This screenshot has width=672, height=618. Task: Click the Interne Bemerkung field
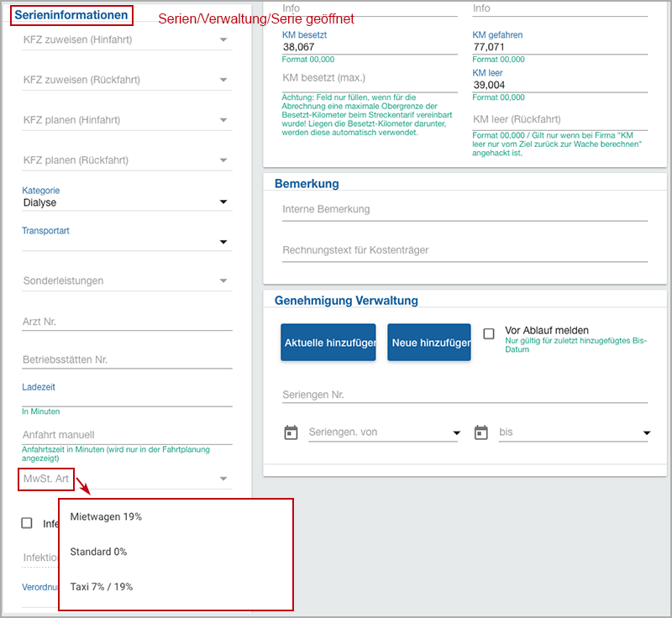coord(464,209)
